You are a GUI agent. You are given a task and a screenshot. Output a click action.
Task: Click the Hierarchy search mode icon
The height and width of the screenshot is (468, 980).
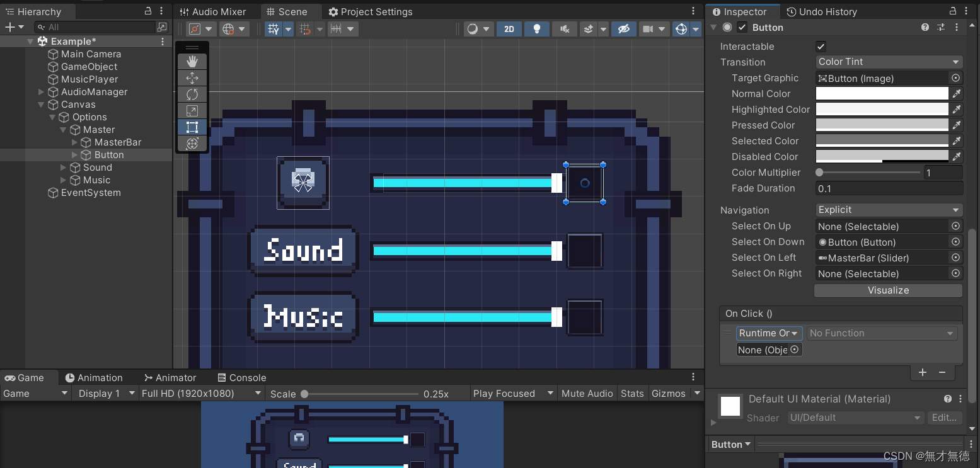coord(162,27)
